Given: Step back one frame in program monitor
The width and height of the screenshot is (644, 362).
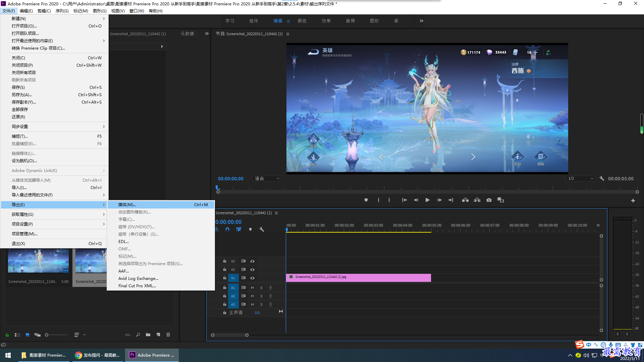Looking at the screenshot, I should click(416, 200).
